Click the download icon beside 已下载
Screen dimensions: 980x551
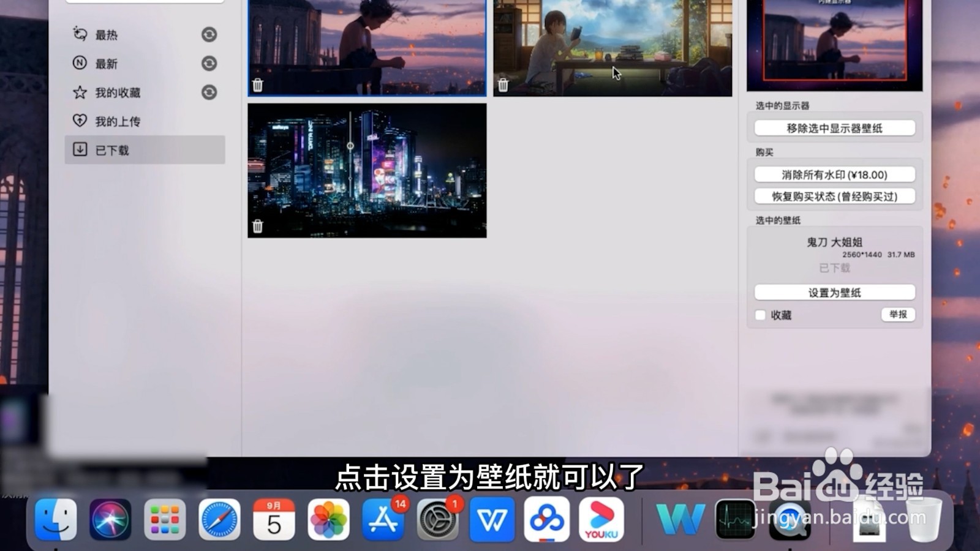click(x=80, y=149)
